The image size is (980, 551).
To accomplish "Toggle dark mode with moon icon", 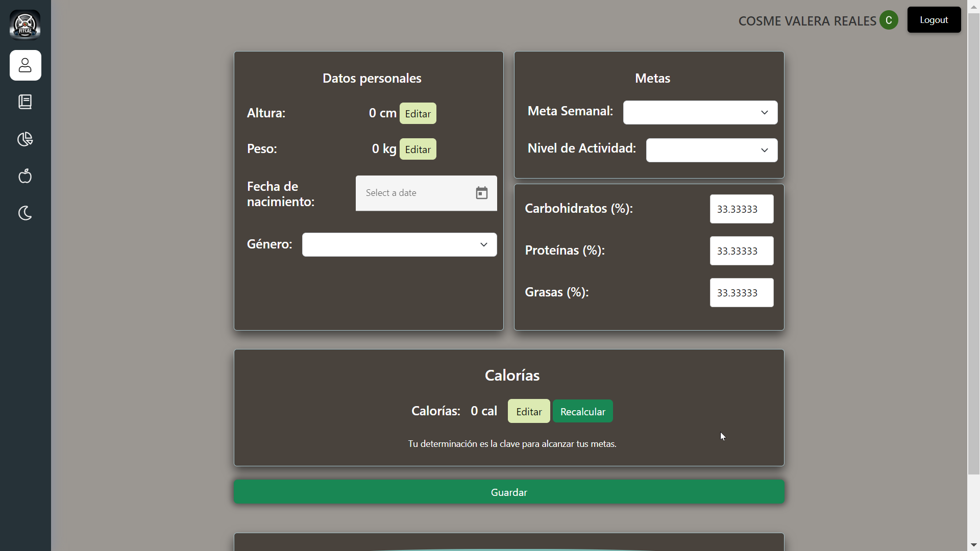I will coord(25,213).
